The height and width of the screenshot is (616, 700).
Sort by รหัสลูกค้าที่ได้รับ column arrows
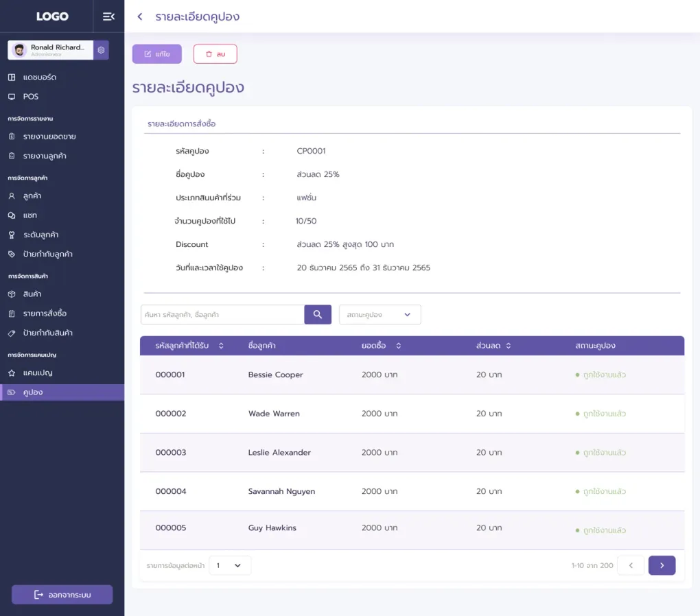pyautogui.click(x=221, y=346)
